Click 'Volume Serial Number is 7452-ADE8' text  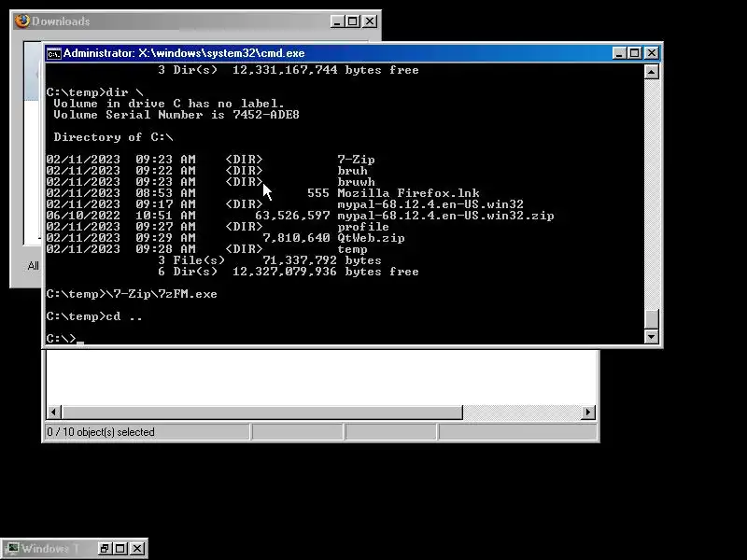click(x=176, y=115)
